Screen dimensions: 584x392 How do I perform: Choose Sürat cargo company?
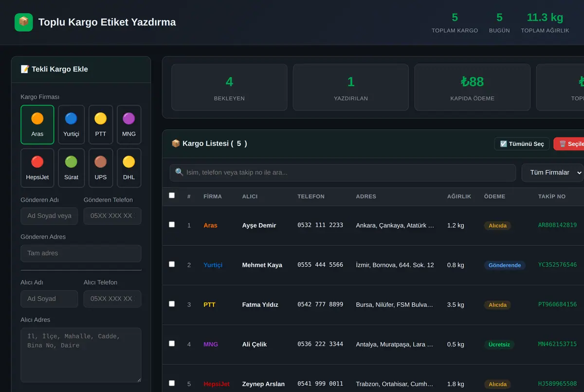[x=71, y=168]
